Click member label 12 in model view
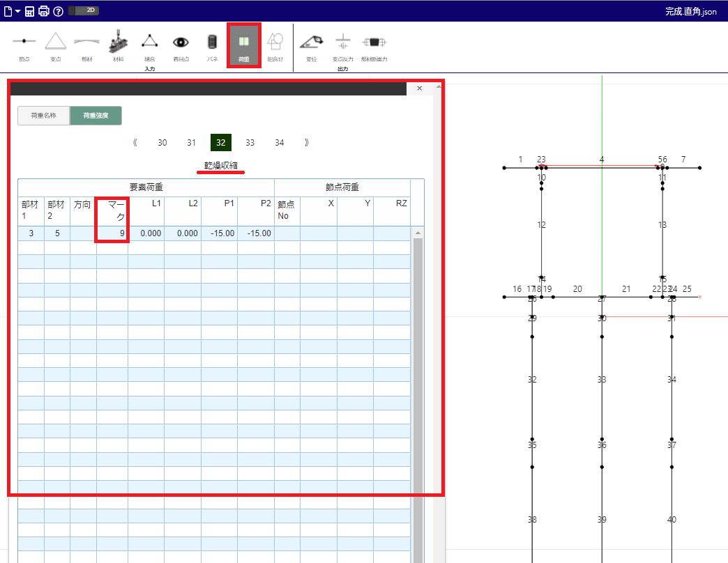Viewport: 728px width, 563px height. [541, 225]
